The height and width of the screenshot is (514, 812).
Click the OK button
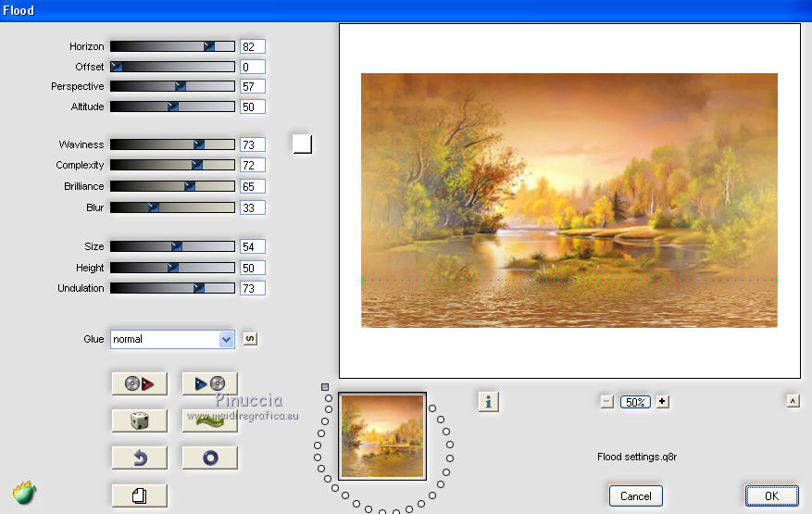(x=771, y=496)
